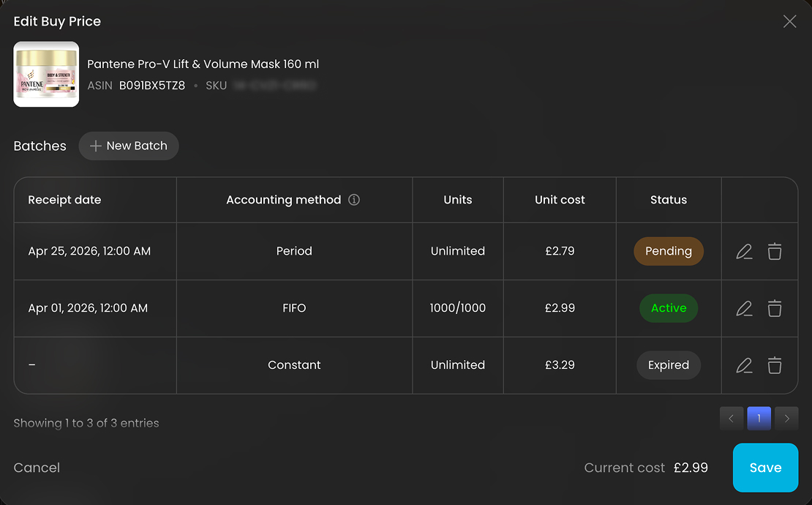The width and height of the screenshot is (812, 505).
Task: Edit the Active FIFO batch
Action: (744, 309)
